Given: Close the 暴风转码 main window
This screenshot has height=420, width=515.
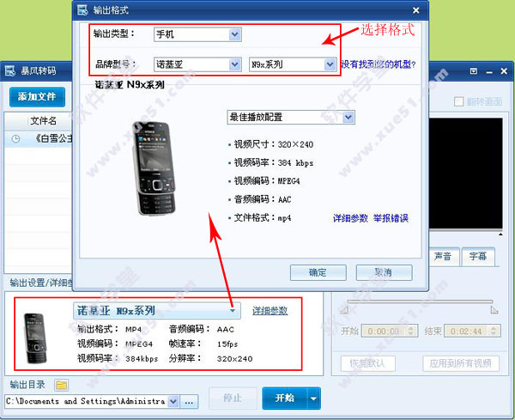Looking at the screenshot, I should pos(504,71).
